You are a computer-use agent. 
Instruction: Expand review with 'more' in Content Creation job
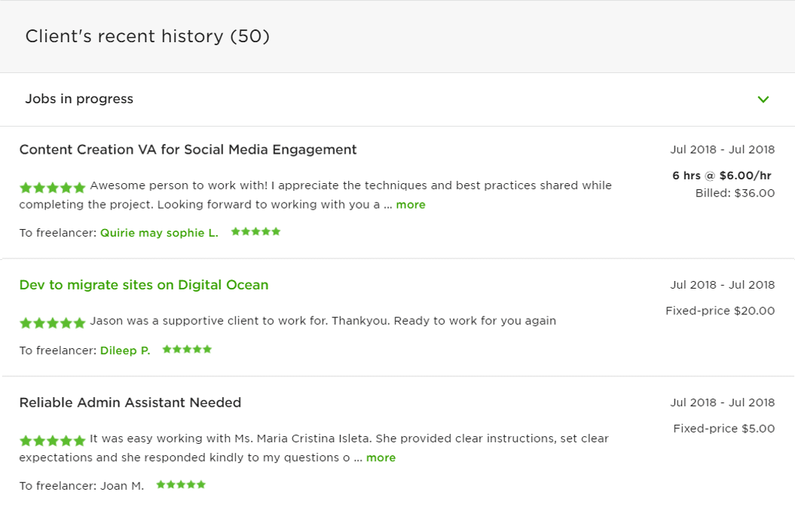point(411,205)
